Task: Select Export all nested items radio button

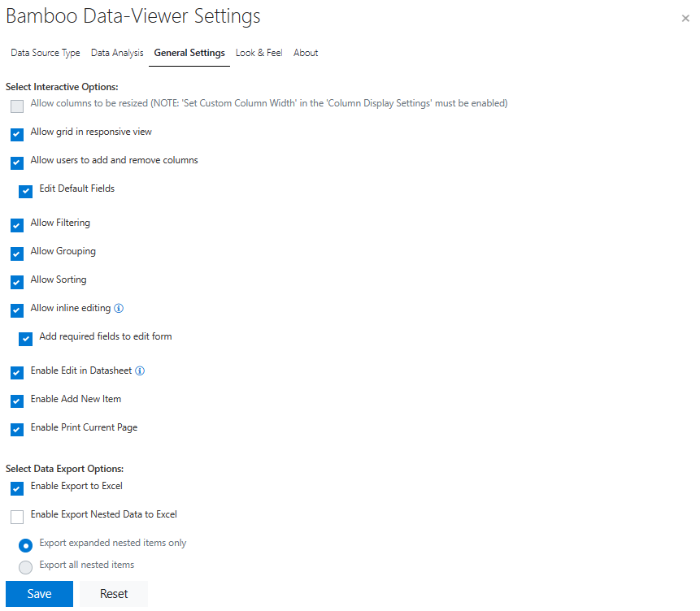Action: 26,567
